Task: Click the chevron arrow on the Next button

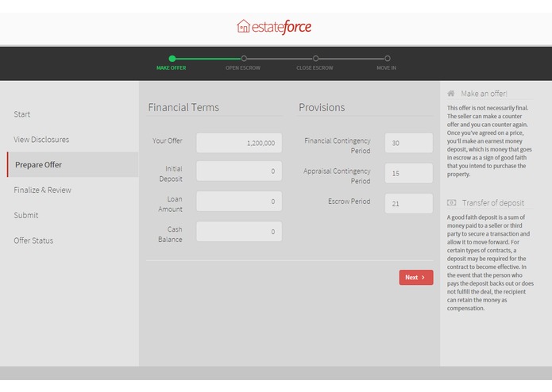Action: [423, 278]
